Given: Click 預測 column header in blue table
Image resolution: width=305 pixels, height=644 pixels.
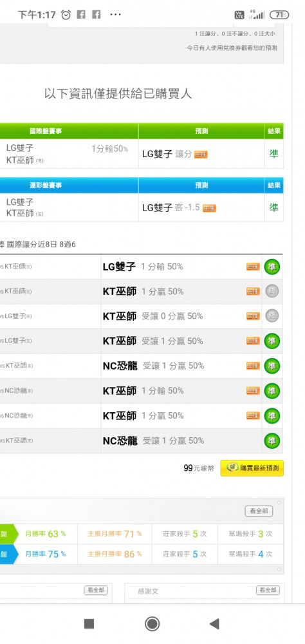Looking at the screenshot, I should point(201,185).
